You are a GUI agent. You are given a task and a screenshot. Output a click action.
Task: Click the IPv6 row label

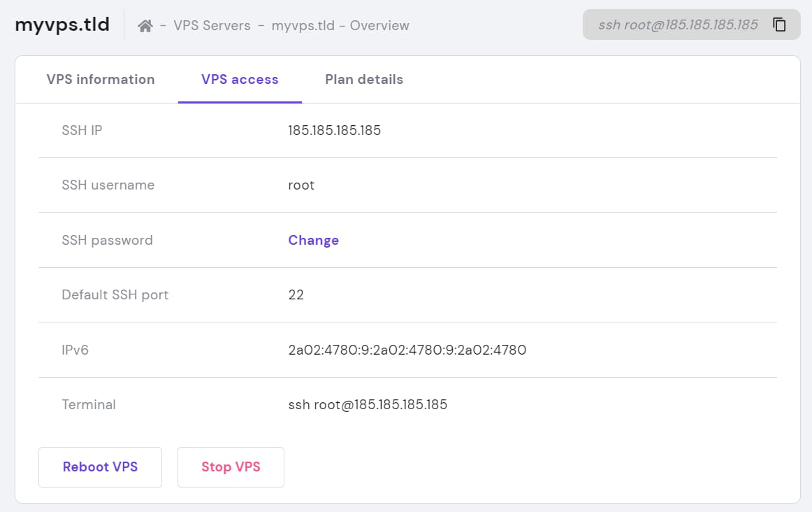point(75,350)
